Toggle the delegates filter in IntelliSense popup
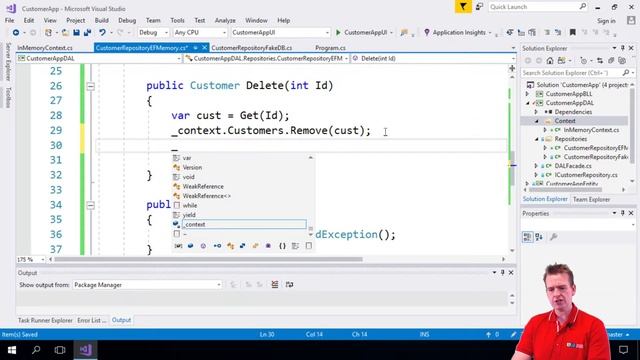 pos(268,246)
